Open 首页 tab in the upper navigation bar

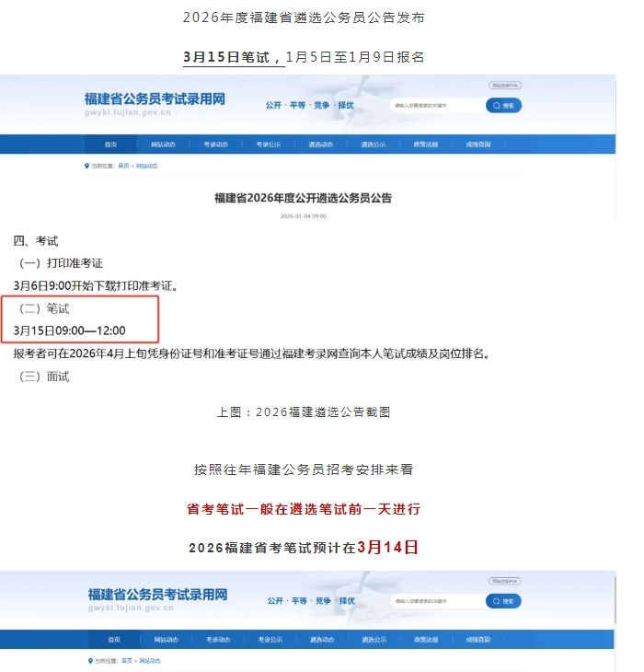[x=111, y=145]
